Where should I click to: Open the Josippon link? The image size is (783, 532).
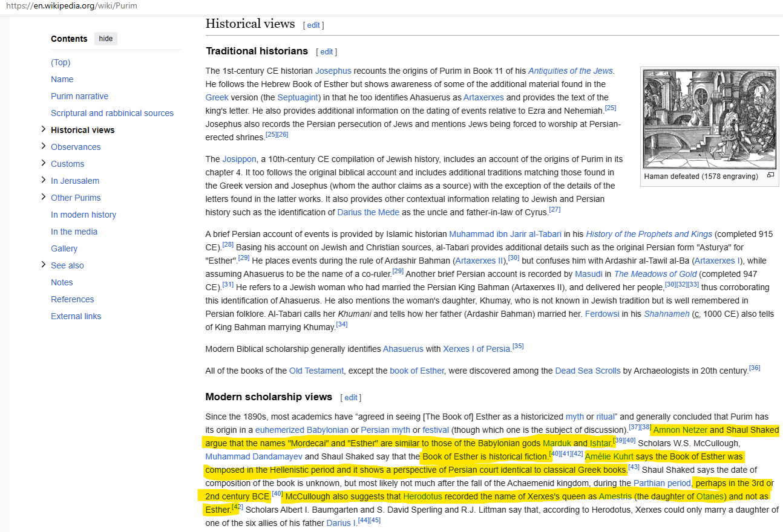click(239, 159)
